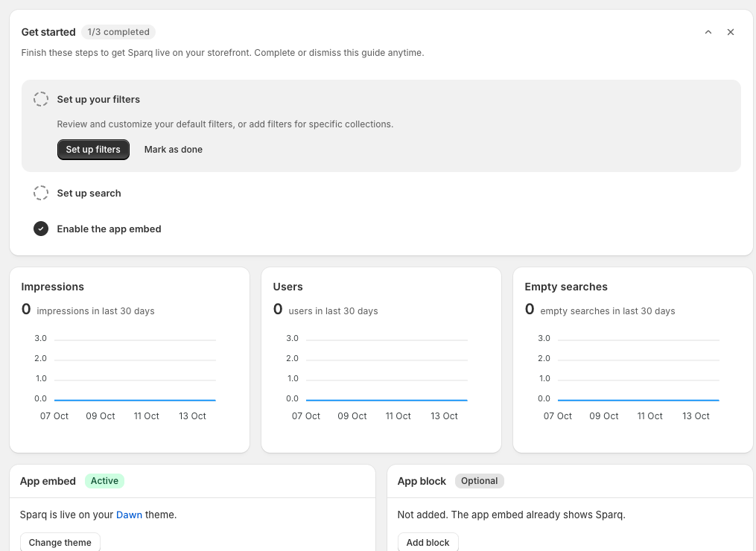This screenshot has height=551, width=756.
Task: Click the App embed card title
Action: 48,481
